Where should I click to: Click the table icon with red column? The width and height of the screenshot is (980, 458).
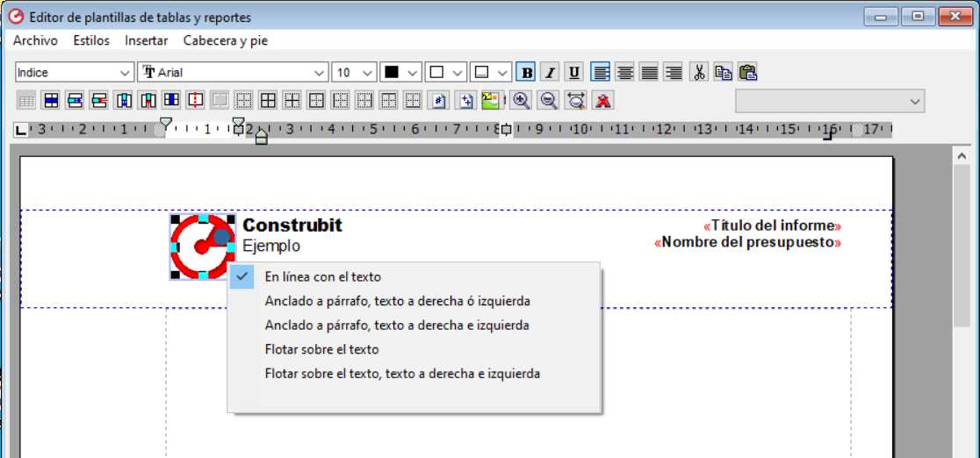point(148,100)
